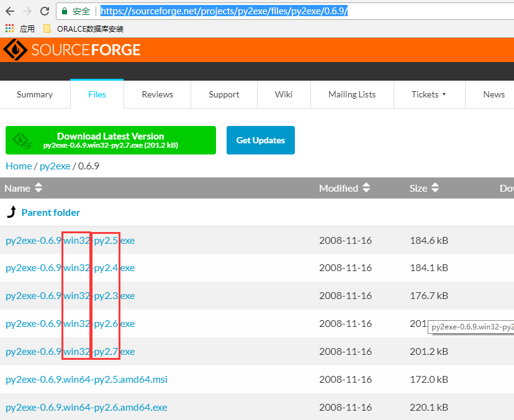Screen dimensions: 514x420
Task: Click the Get Updates button
Action: point(261,140)
